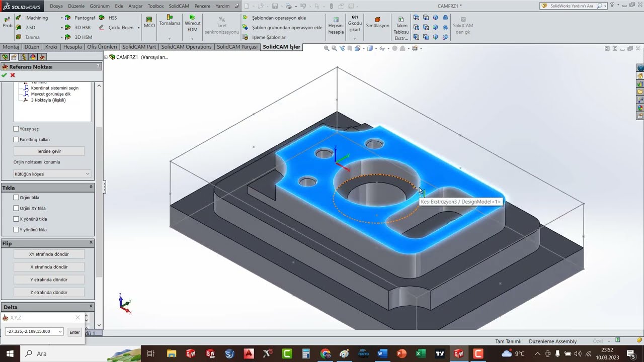Collapse the Flip section
644x362 pixels.
pos(91,243)
